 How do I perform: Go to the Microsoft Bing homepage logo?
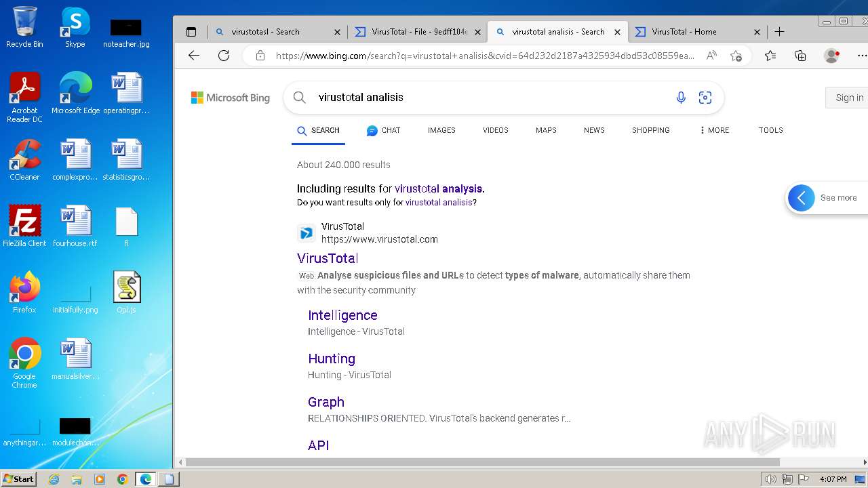pyautogui.click(x=231, y=98)
